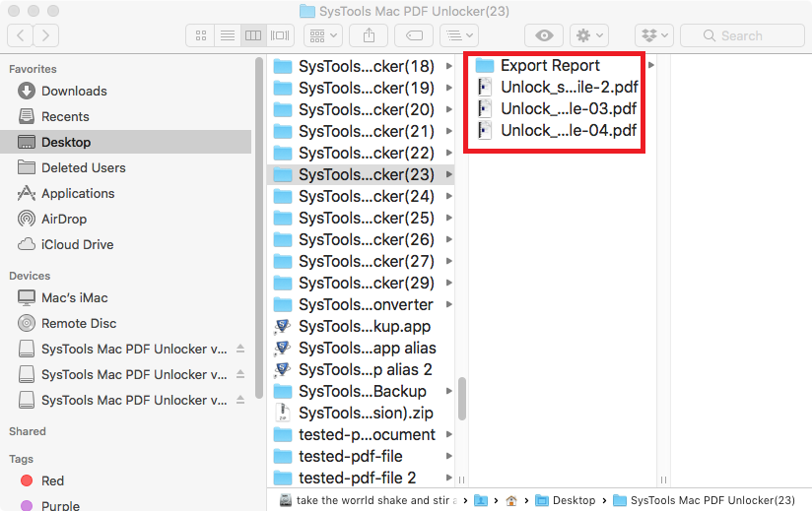The image size is (812, 511).
Task: Expand arrow of SysTools...cker(23) folder
Action: click(449, 175)
